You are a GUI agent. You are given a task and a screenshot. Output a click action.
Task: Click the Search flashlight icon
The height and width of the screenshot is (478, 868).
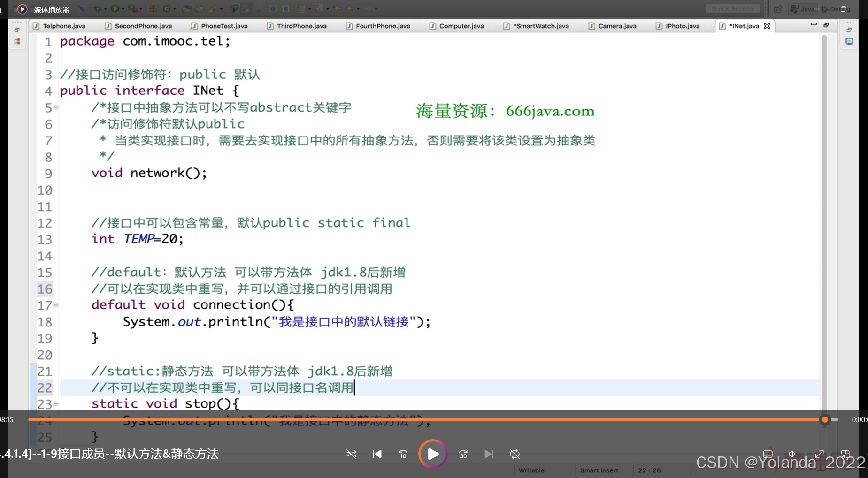213,8
